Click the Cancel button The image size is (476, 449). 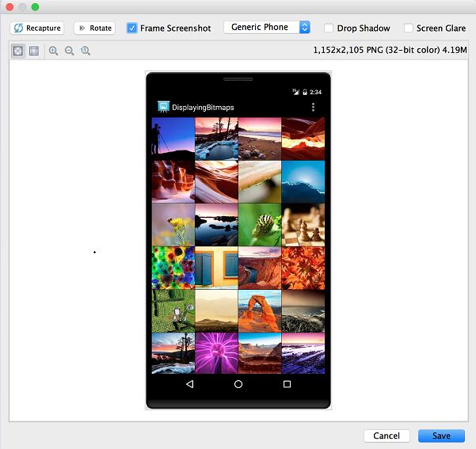[x=387, y=436]
